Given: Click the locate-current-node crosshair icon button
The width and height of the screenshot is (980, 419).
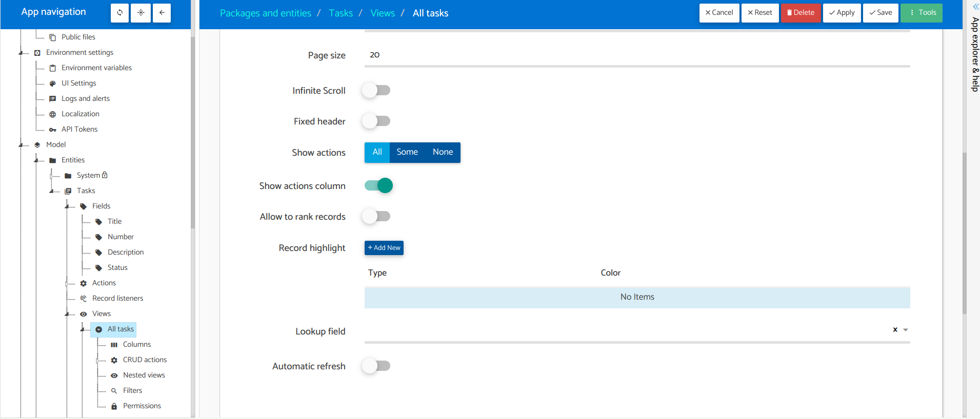Looking at the screenshot, I should (141, 13).
